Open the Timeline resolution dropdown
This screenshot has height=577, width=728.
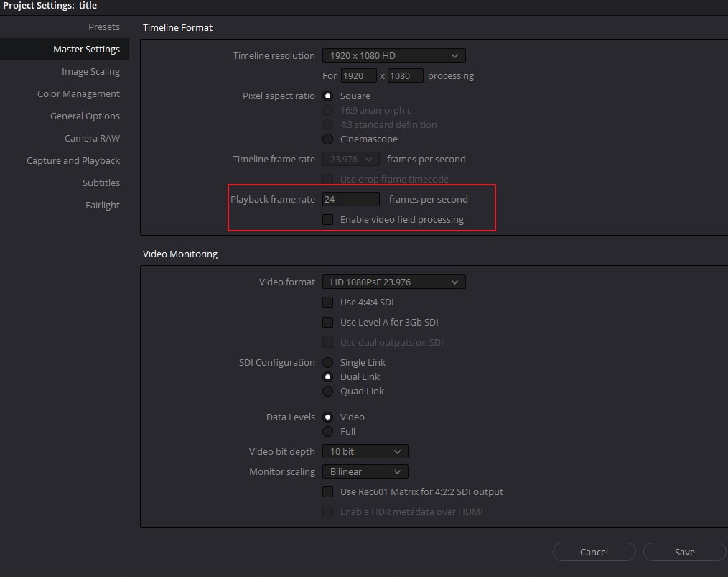393,55
